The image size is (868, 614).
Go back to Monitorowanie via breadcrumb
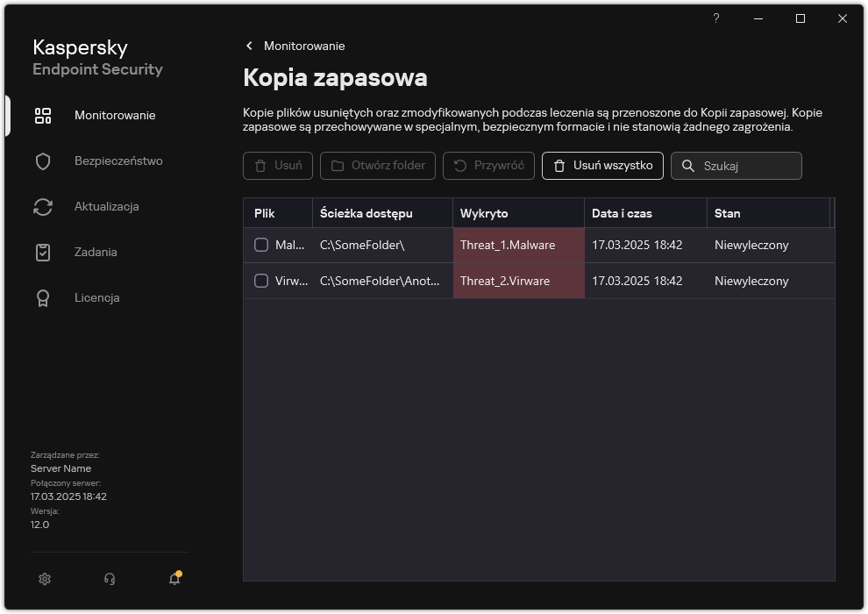coord(303,46)
